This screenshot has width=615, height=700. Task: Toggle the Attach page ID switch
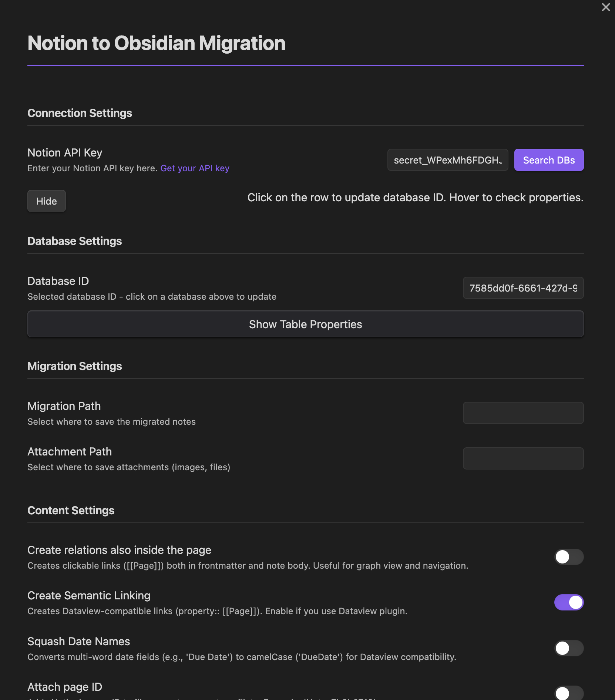tap(569, 693)
